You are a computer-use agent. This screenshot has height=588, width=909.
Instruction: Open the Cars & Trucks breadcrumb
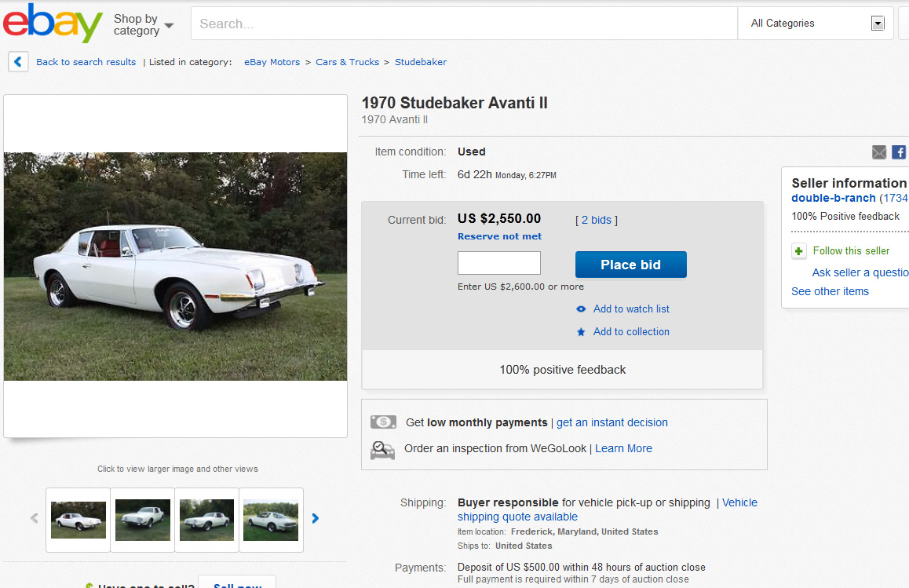click(347, 62)
